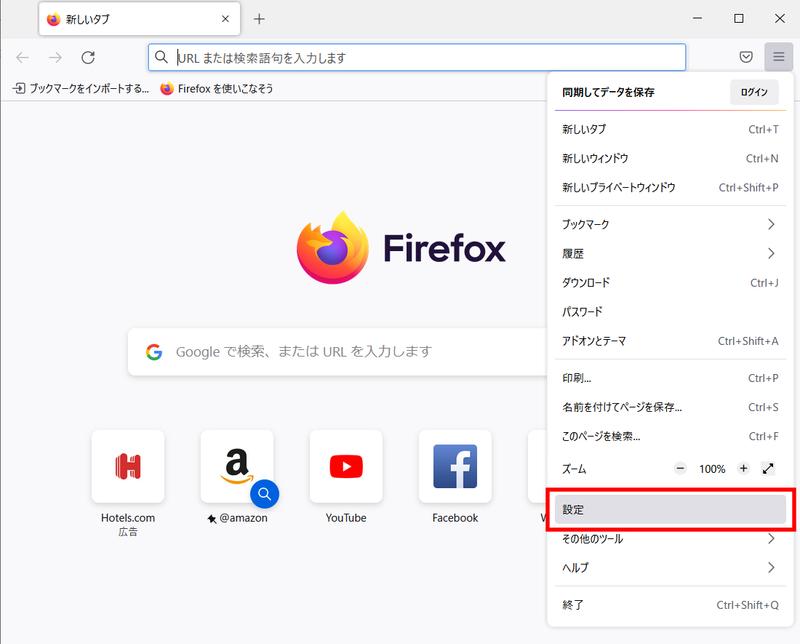Zoom in with the plus button

[x=743, y=468]
